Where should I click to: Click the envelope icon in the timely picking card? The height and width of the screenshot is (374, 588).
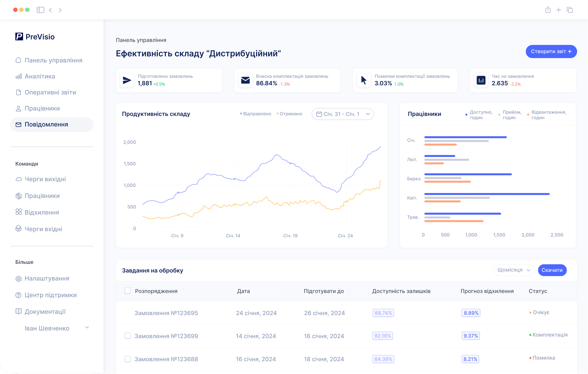pyautogui.click(x=245, y=80)
